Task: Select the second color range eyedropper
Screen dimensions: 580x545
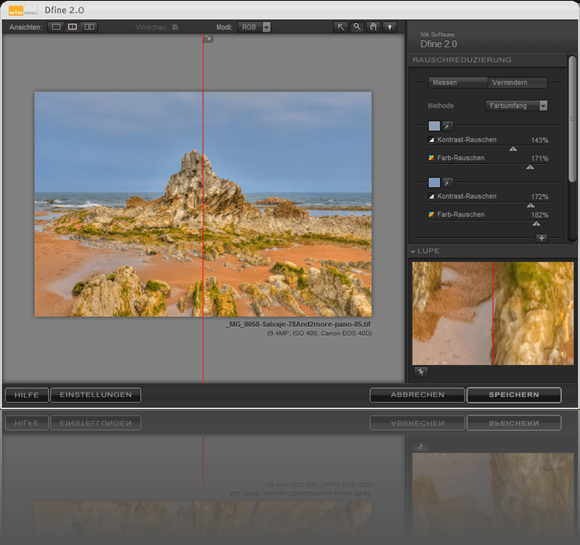Action: click(x=448, y=182)
